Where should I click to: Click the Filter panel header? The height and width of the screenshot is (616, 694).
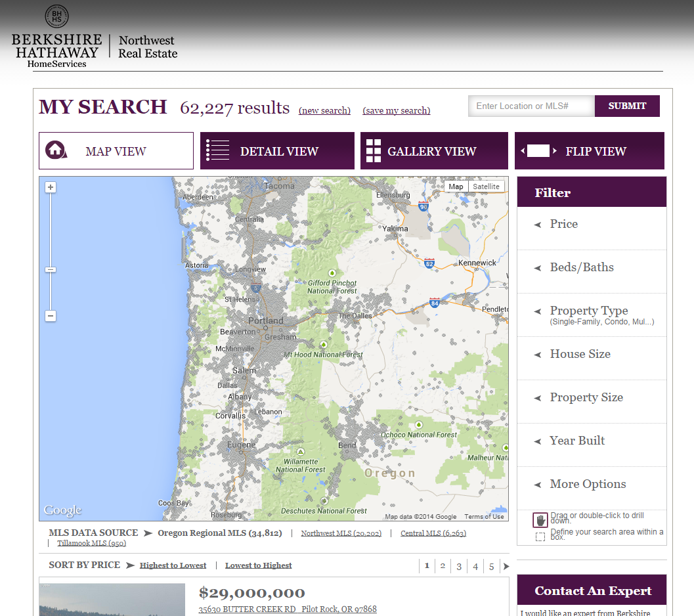coord(592,192)
